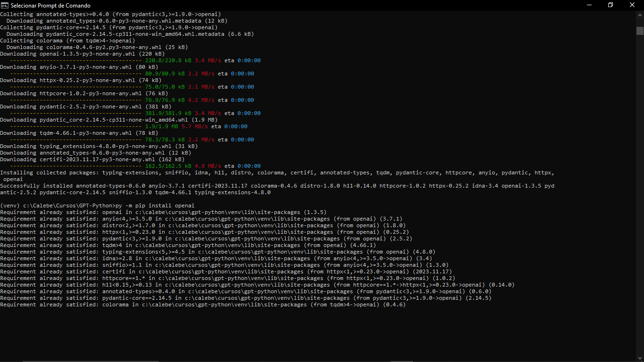
Task: Click the '4.2 MB/s' download speed
Action: pyautogui.click(x=201, y=100)
